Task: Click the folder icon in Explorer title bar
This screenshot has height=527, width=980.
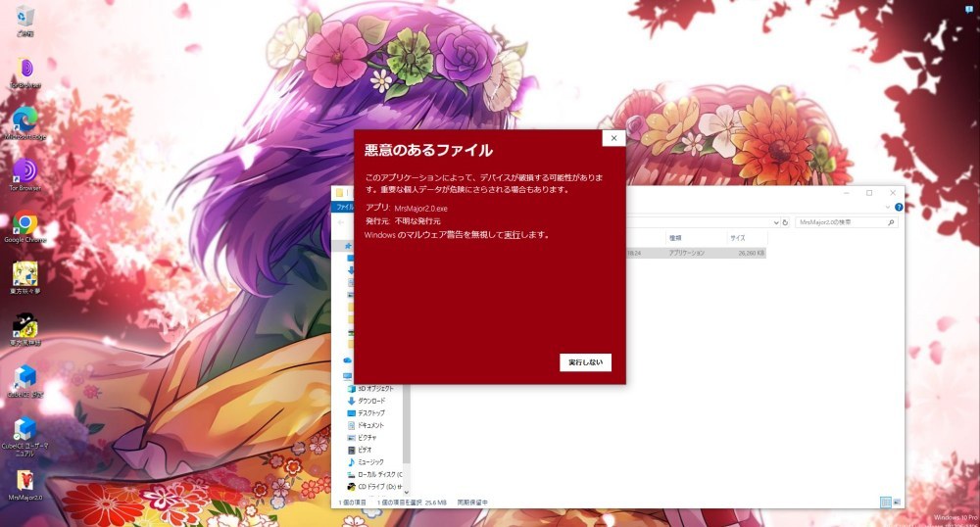Action: click(339, 193)
